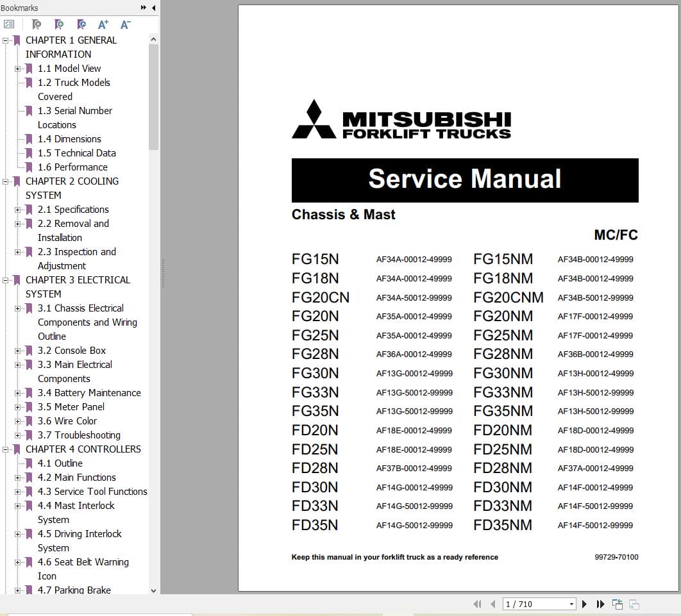Expand the 2.1 Specifications node
Image resolution: width=681 pixels, height=616 pixels.
[17, 210]
